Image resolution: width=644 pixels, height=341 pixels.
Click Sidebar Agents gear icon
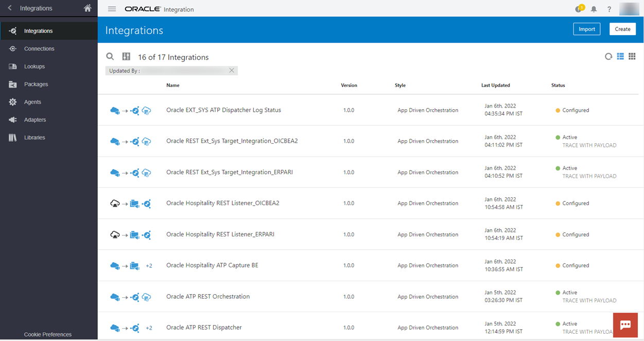pyautogui.click(x=13, y=102)
